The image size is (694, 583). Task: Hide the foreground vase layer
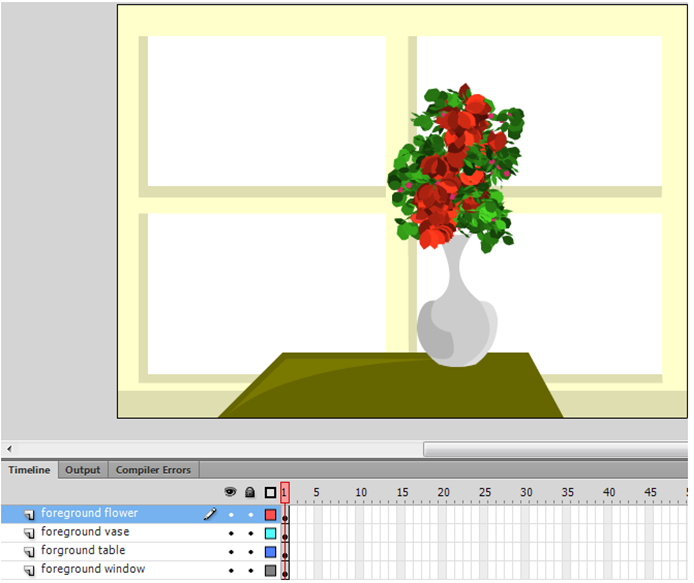pyautogui.click(x=231, y=533)
